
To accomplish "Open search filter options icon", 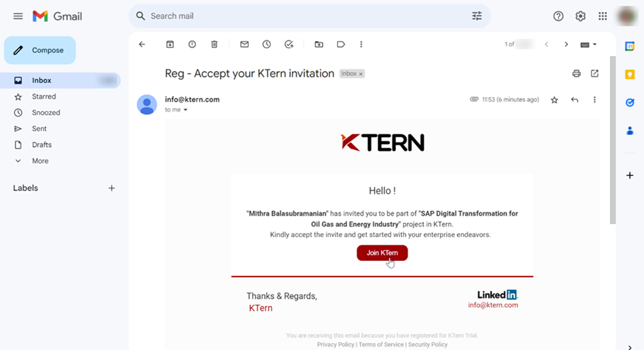I will point(476,16).
